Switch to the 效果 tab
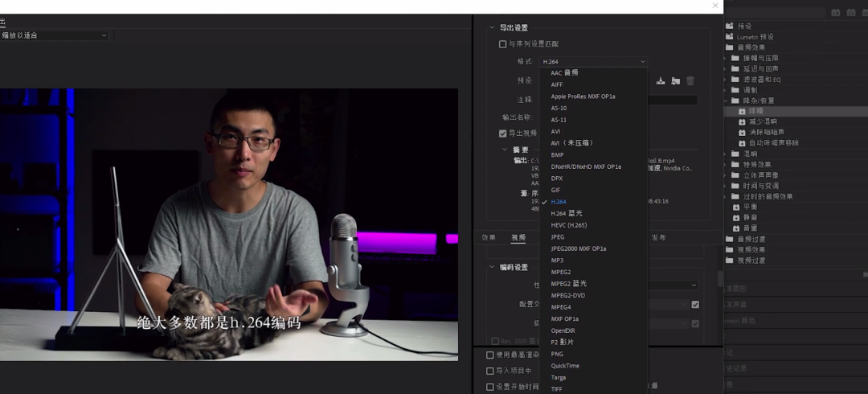This screenshot has height=394, width=868. 489,238
